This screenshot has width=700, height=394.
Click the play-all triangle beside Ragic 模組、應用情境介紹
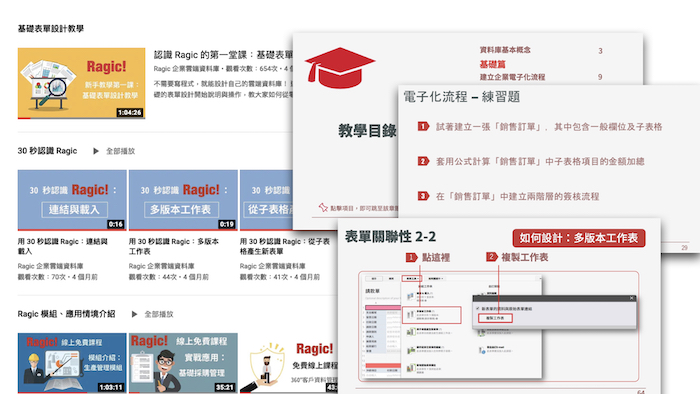134,314
